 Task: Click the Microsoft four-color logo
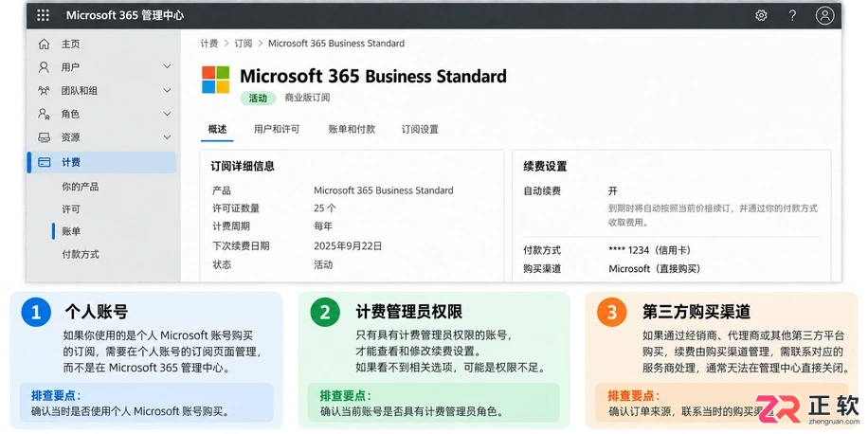pos(215,80)
